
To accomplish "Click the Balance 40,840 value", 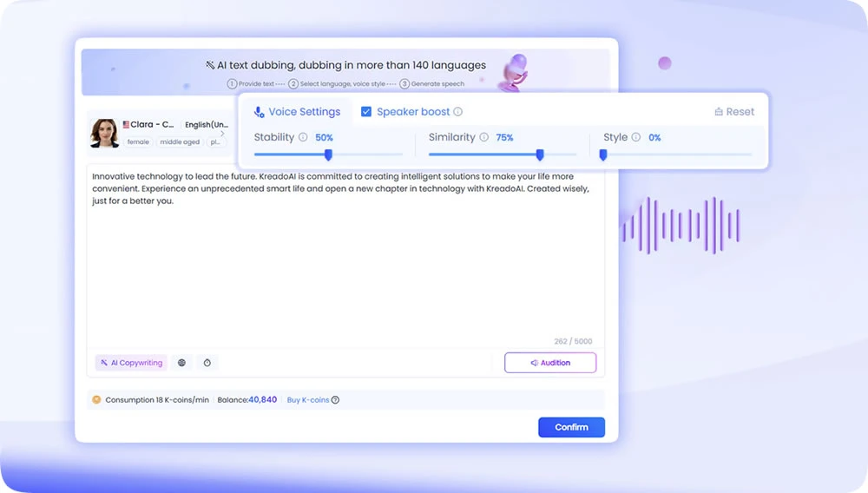I will click(x=262, y=399).
